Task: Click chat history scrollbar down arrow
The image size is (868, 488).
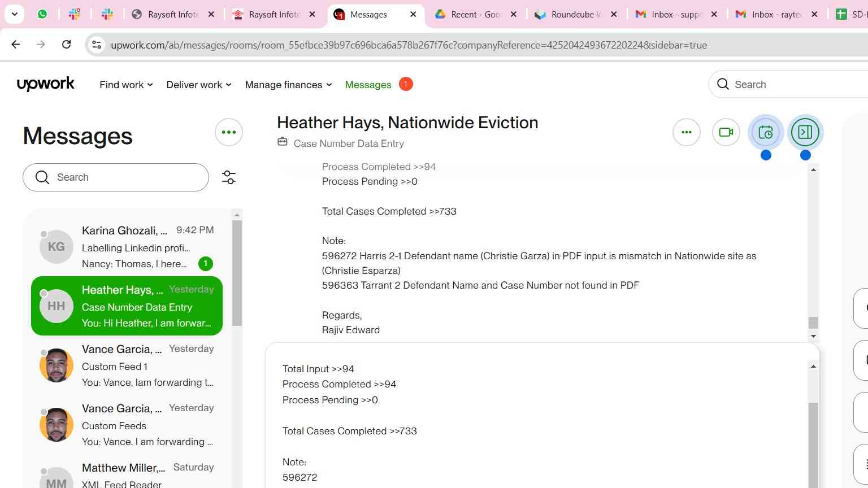Action: (813, 336)
